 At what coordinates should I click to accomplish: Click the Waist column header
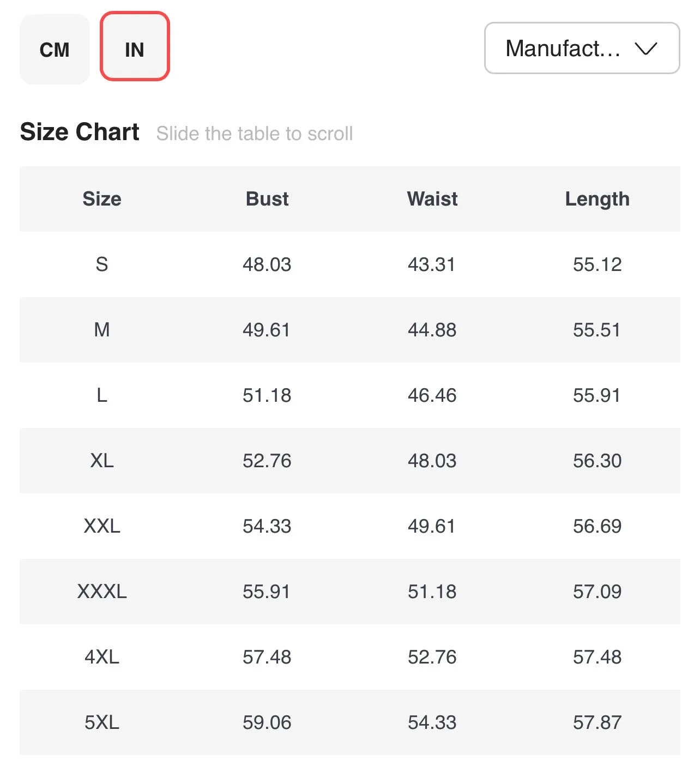432,199
